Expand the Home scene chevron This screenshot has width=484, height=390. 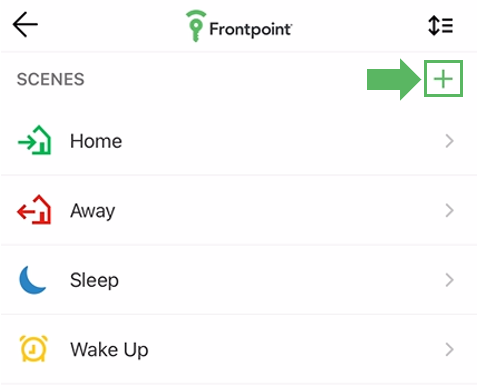(449, 141)
